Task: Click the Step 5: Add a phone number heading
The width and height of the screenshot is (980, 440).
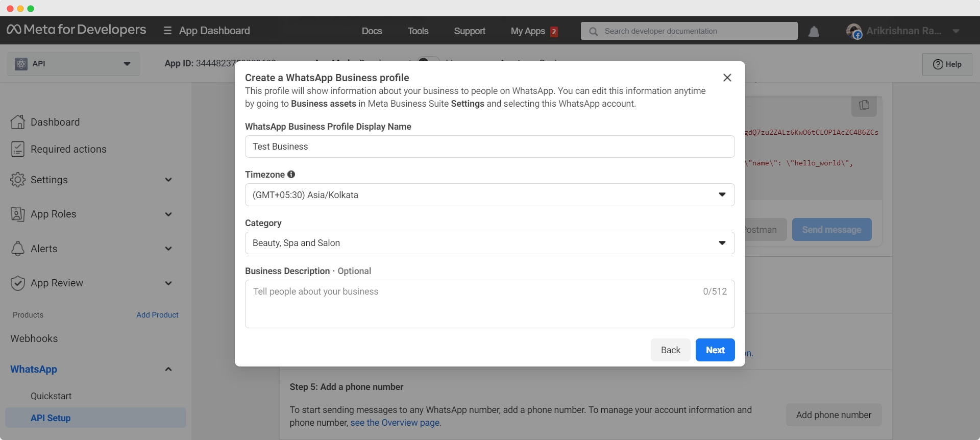Action: [x=347, y=387]
